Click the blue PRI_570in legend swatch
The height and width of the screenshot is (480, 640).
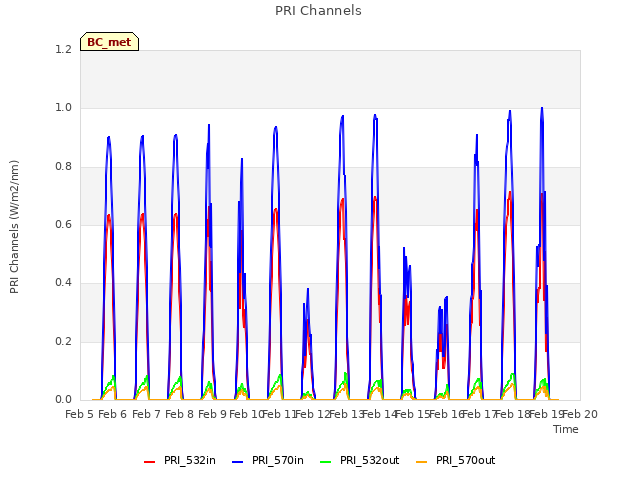click(x=238, y=462)
